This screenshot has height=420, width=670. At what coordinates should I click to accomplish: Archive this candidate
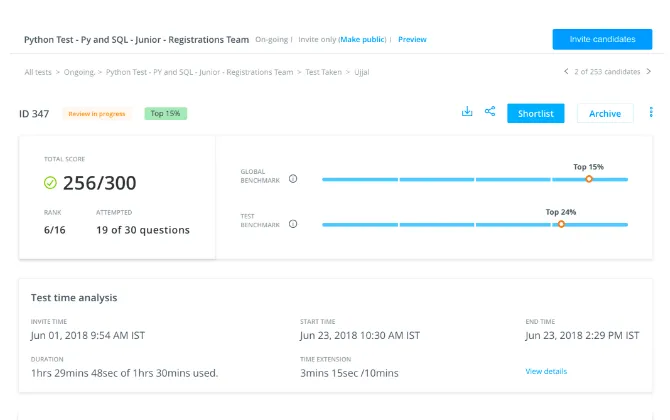pos(605,113)
